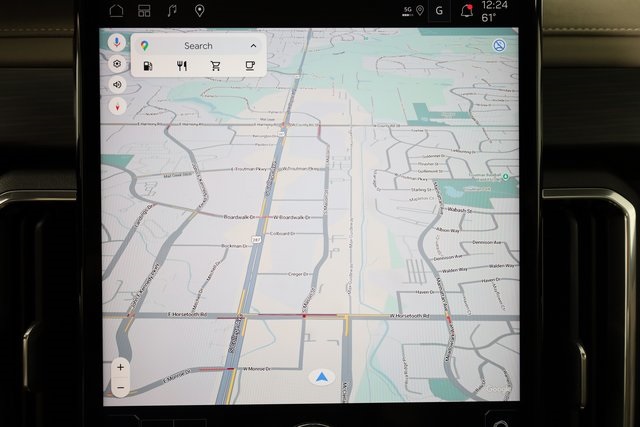
Task: Tap the W Boardwalk Dr label
Action: coord(292,217)
